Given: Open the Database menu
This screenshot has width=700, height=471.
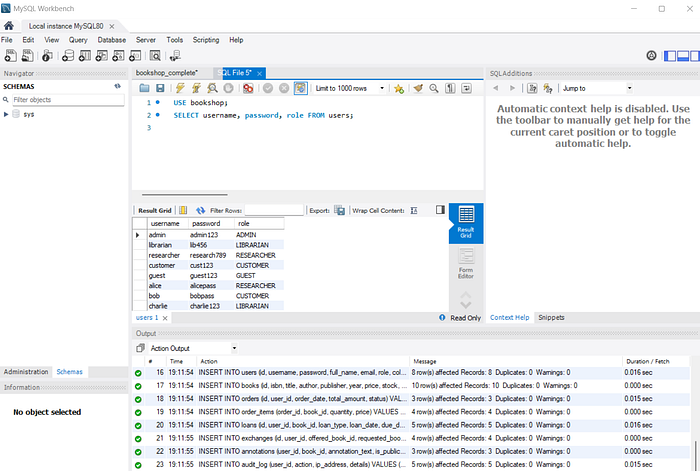Looking at the screenshot, I should (x=112, y=40).
